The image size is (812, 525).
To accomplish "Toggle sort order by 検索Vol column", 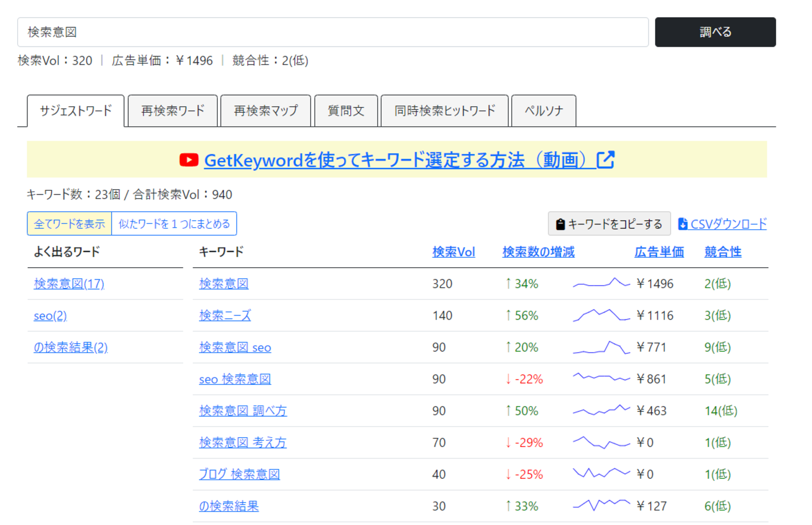I will 453,252.
